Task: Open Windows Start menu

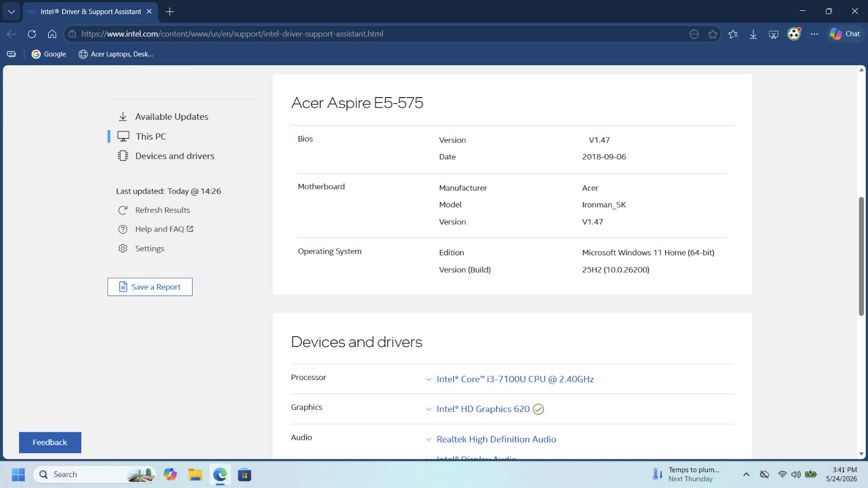Action: (x=18, y=475)
